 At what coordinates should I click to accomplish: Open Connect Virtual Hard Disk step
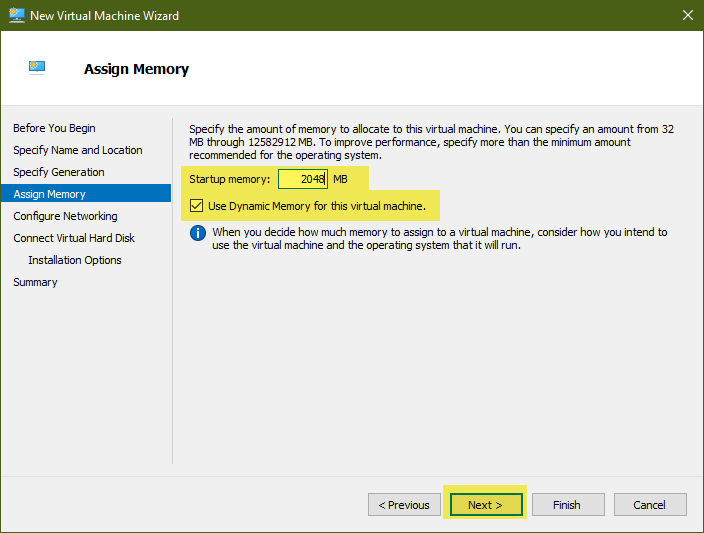click(74, 238)
